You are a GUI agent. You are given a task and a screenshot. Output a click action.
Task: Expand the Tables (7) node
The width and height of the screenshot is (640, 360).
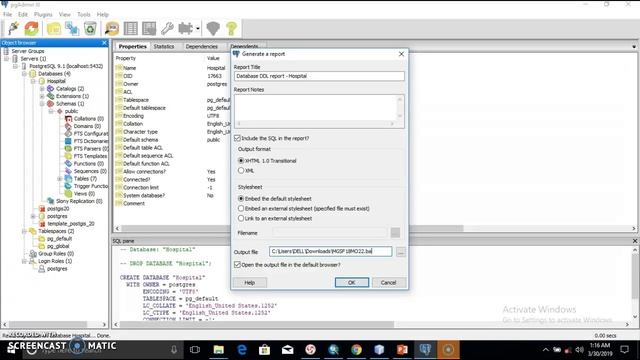coord(60,179)
